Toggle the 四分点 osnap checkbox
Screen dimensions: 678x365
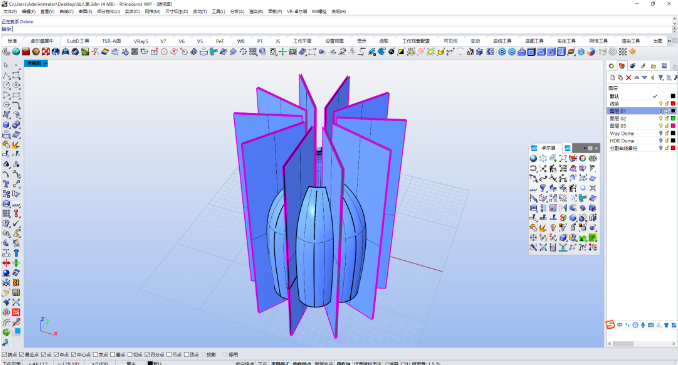[x=147, y=355]
